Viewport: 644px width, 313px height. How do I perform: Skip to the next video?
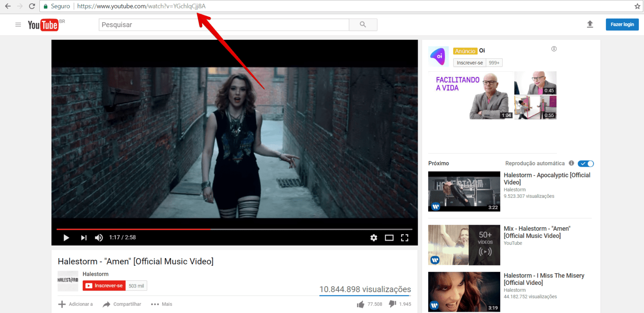[84, 238]
